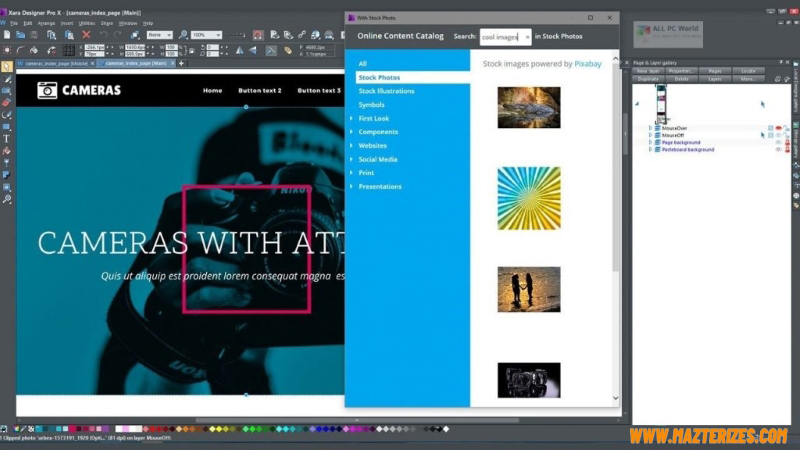
Task: Create a new document via toolbar icon
Action: point(7,35)
